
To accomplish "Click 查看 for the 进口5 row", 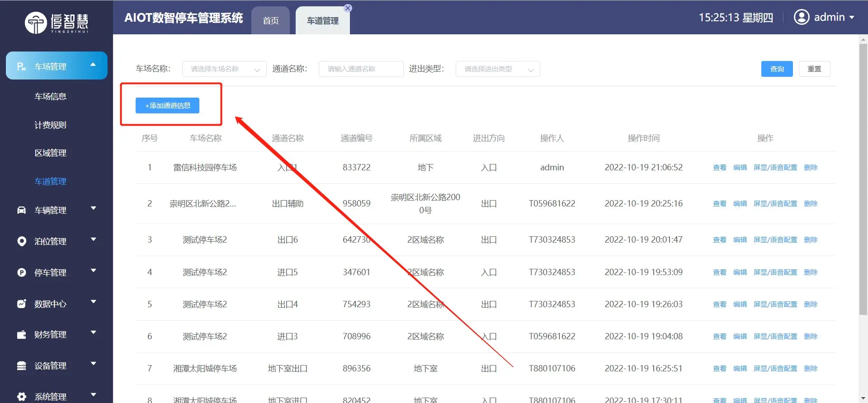I will [719, 272].
